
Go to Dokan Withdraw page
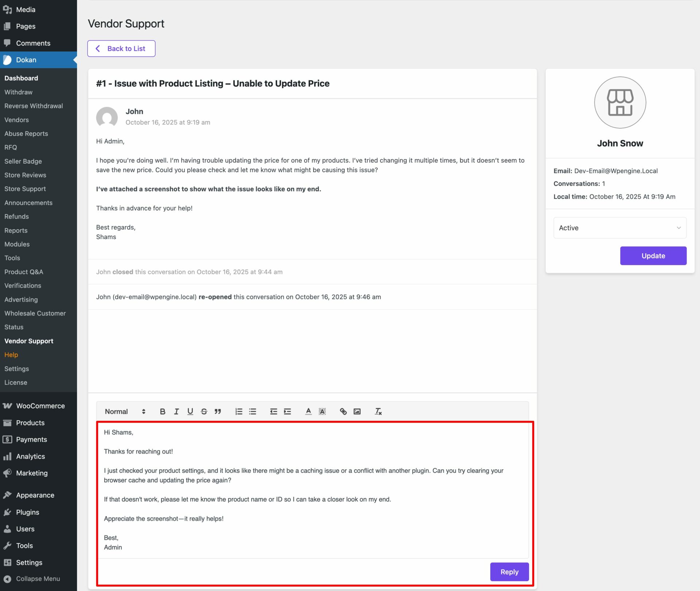click(18, 92)
